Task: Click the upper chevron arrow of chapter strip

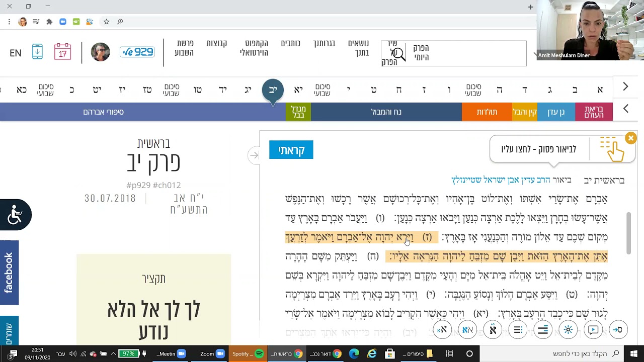Action: pyautogui.click(x=625, y=87)
